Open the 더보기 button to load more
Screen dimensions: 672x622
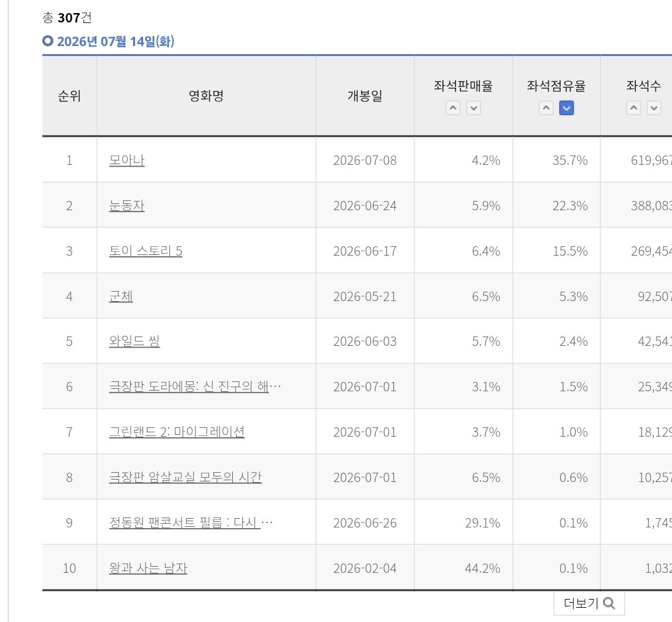(x=589, y=603)
